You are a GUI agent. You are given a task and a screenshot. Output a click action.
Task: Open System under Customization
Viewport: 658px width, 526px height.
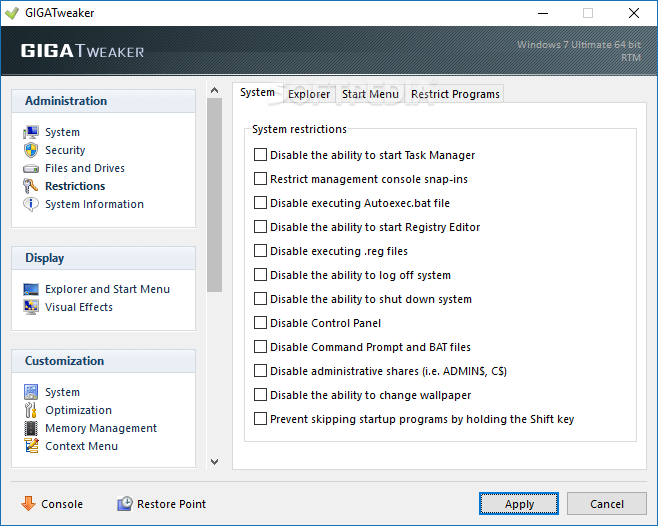coord(62,392)
